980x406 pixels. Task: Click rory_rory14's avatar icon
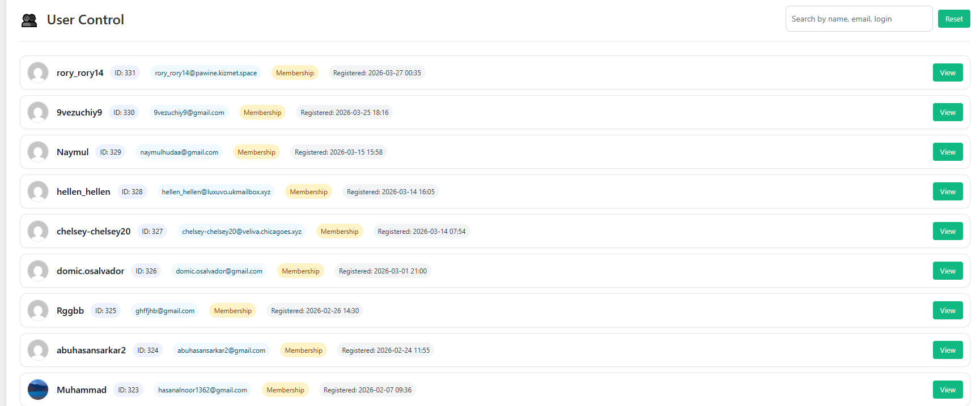click(38, 72)
